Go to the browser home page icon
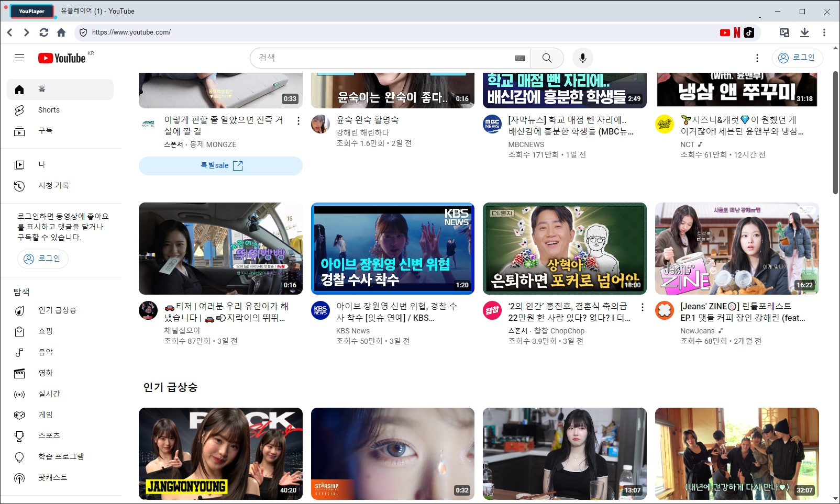 click(x=61, y=32)
